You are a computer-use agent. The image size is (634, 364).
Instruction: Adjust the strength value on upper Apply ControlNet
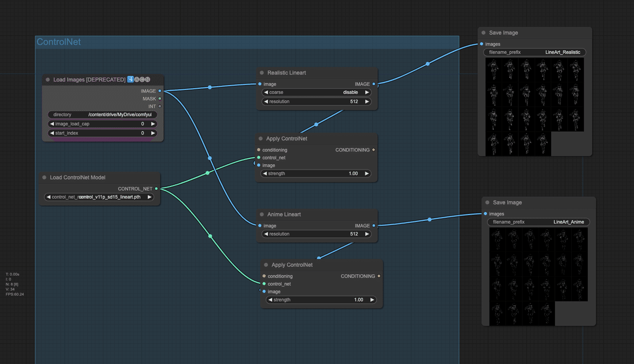click(316, 173)
